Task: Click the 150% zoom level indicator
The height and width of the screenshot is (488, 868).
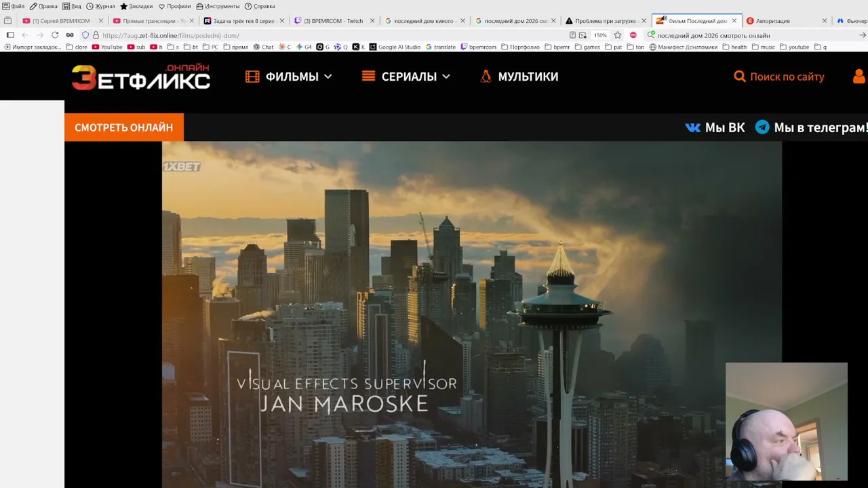Action: coord(600,35)
